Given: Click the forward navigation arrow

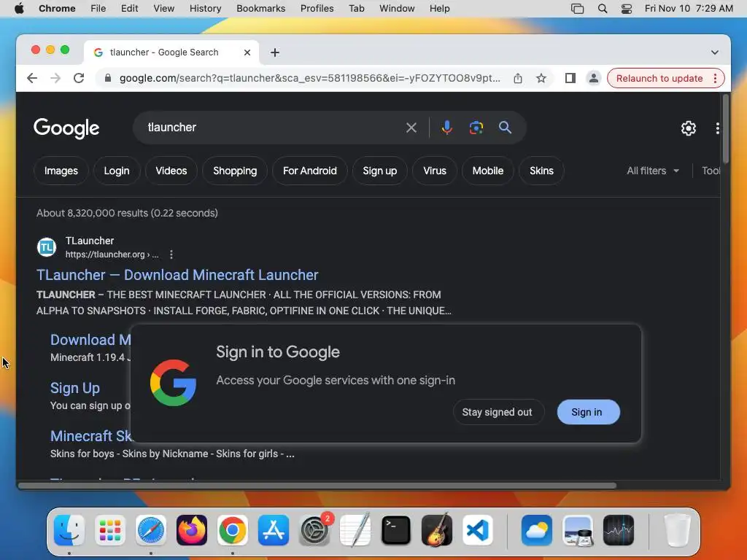Looking at the screenshot, I should 55,78.
